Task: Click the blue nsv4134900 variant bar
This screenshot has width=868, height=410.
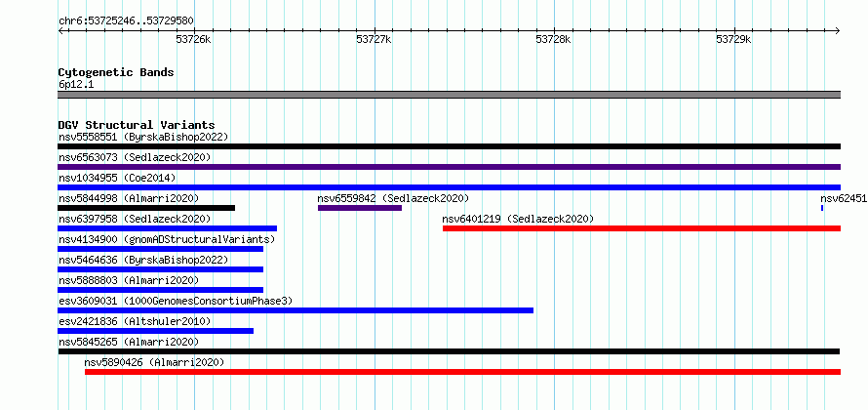Action: tap(161, 249)
